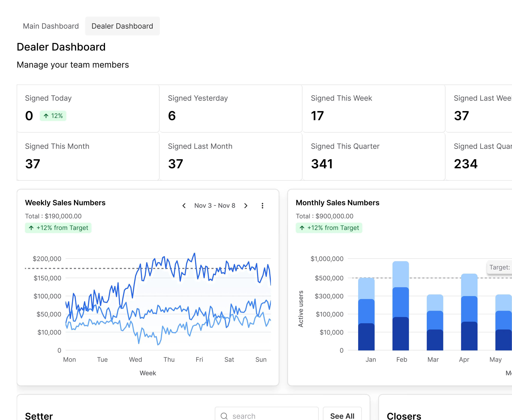Click the Fri label on weekly chart axis
Image resolution: width=512 pixels, height=420 pixels.
(x=199, y=360)
